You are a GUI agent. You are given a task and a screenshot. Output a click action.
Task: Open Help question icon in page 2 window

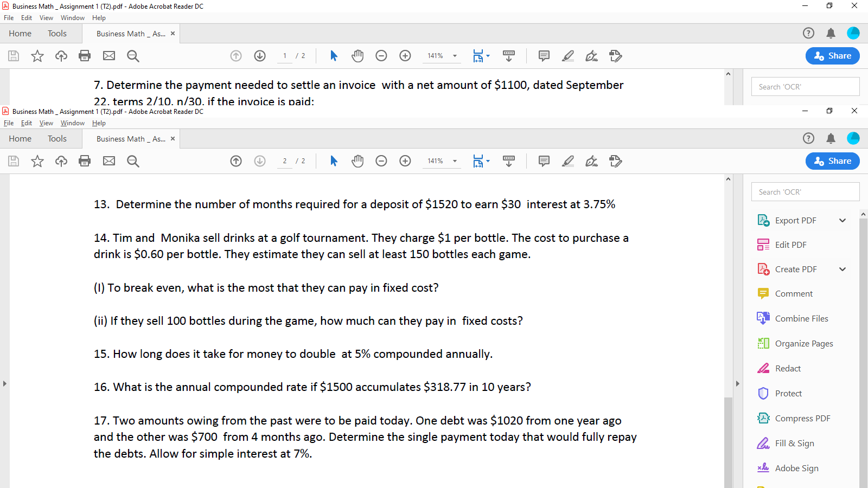(x=808, y=138)
